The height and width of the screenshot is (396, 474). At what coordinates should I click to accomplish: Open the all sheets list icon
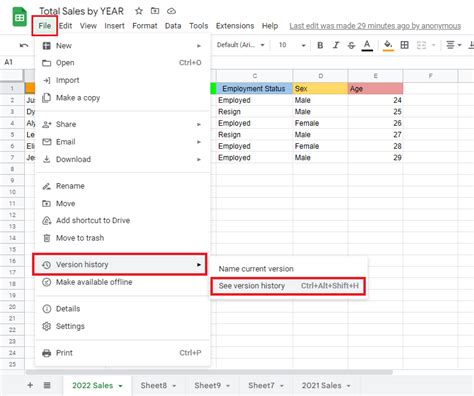tap(47, 385)
